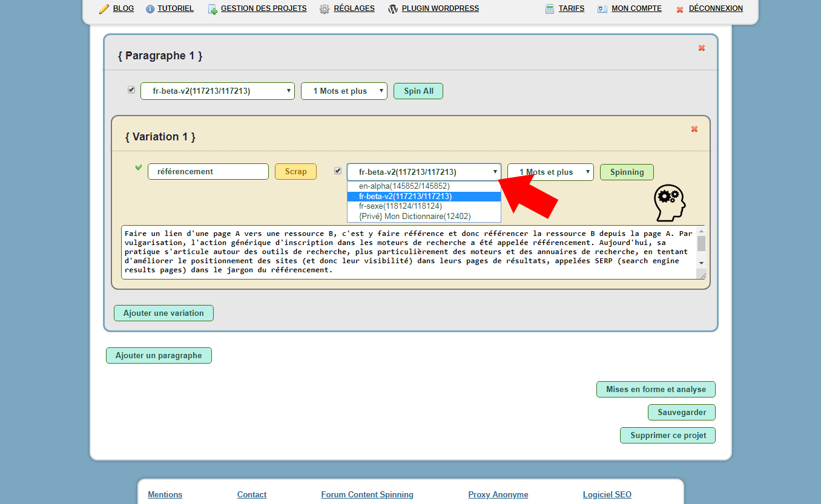Click Ajouter un paragraphe button
Screen dimensions: 821x504
tap(159, 355)
